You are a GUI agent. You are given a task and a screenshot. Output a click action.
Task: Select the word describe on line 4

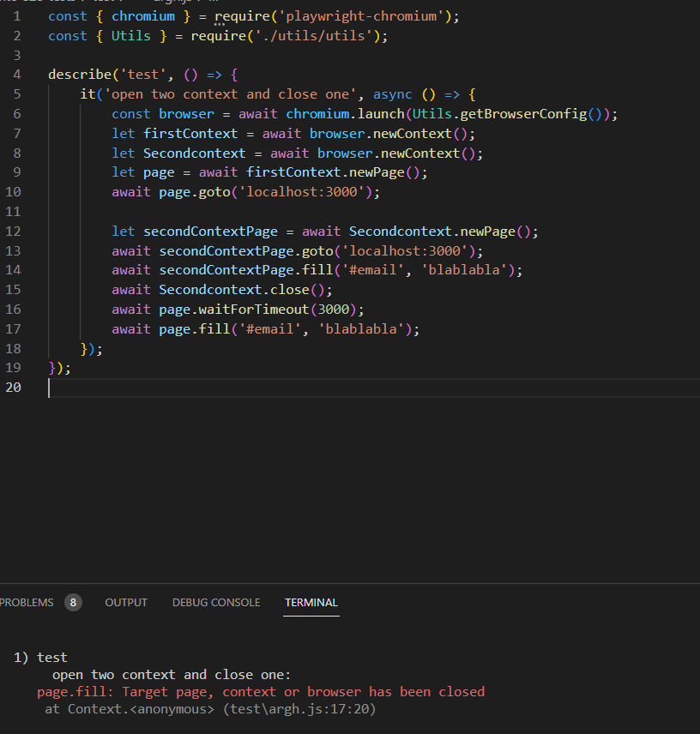click(x=80, y=74)
